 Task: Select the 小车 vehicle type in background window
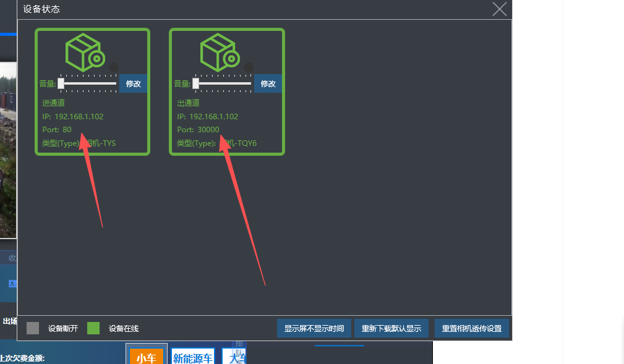(x=147, y=358)
